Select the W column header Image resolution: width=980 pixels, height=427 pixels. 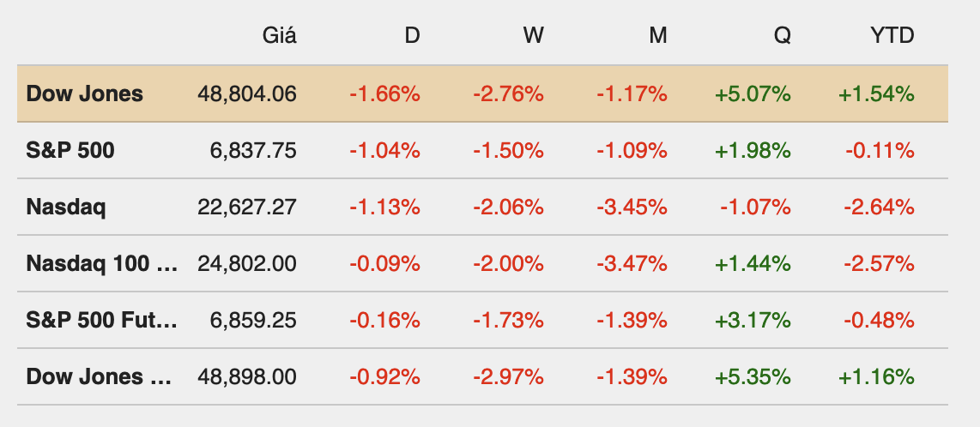533,36
